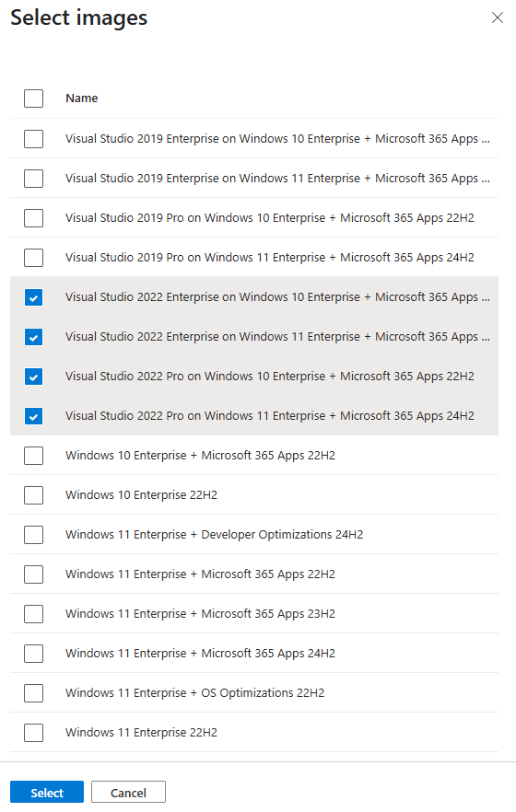Check Windows 11 Enterprise + Microsoft 365 Apps 24H2 checkbox
Screen dimensions: 516x812
point(34,654)
